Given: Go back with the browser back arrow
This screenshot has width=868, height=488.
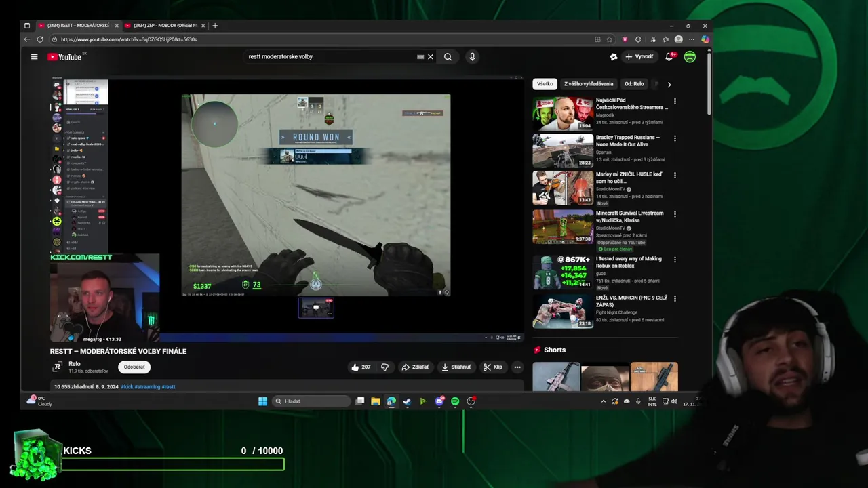Looking at the screenshot, I should [x=27, y=39].
